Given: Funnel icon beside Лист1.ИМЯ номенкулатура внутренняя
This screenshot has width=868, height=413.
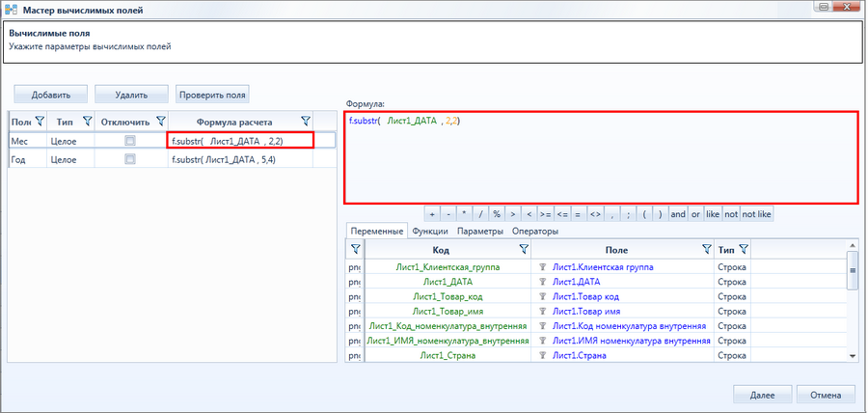Looking at the screenshot, I should [x=543, y=341].
